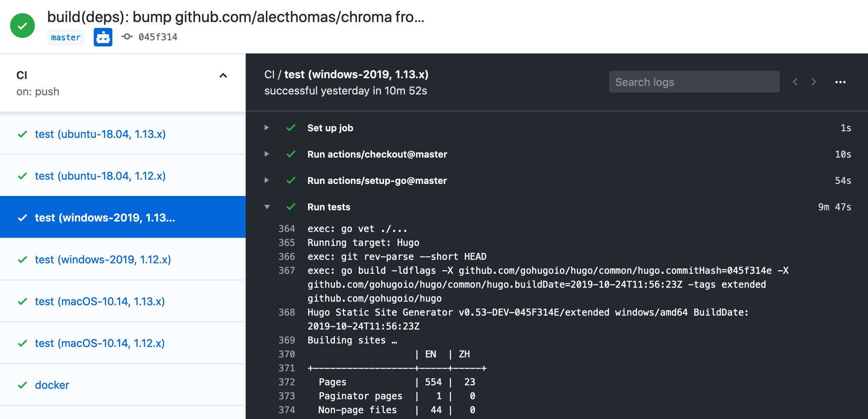The height and width of the screenshot is (419, 868).
Task: Select test (windows-2019, 1.12.x) job
Action: point(103,259)
